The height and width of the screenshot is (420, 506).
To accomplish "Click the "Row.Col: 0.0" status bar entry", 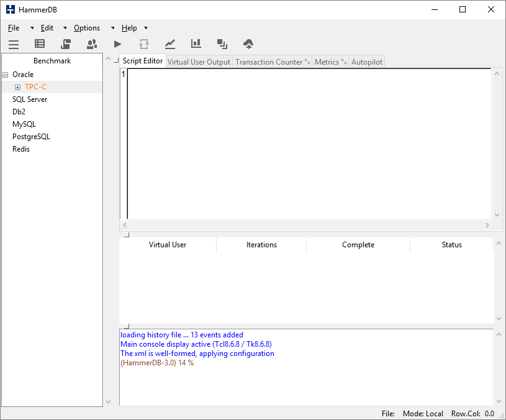I will 472,414.
